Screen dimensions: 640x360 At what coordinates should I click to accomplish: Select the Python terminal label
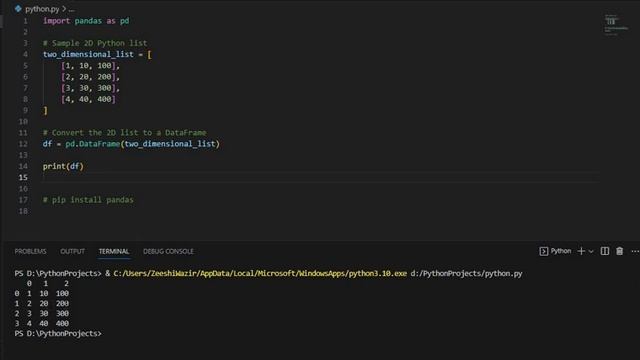561,251
